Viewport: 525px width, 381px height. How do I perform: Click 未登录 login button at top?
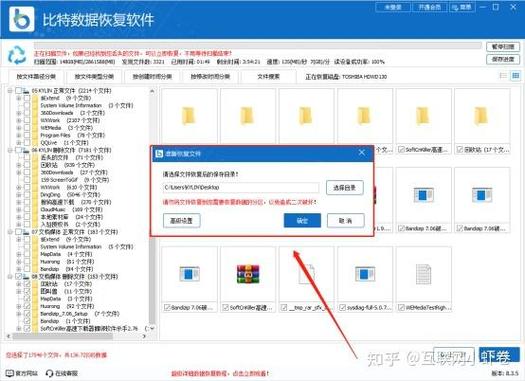393,7
